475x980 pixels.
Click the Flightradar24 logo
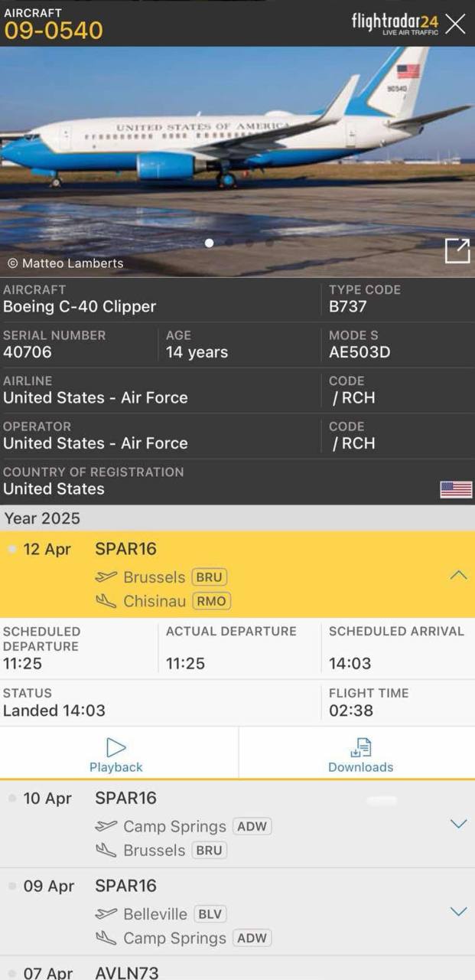[x=395, y=23]
